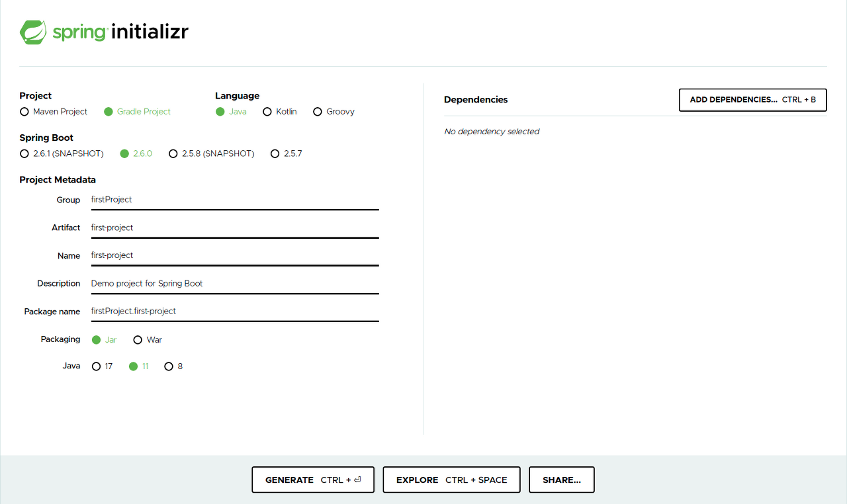Select Spring Boot 2.5.7 version
Screen dimensions: 847x504
286,153
